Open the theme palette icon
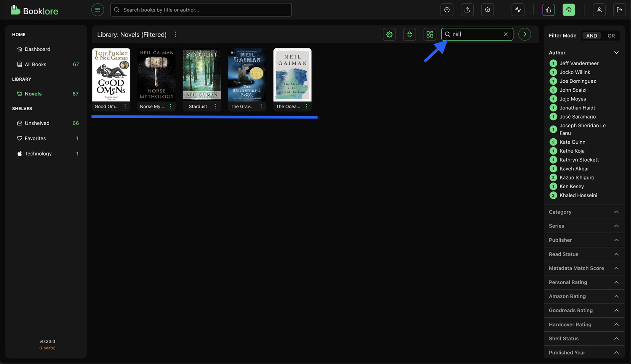 (x=569, y=10)
